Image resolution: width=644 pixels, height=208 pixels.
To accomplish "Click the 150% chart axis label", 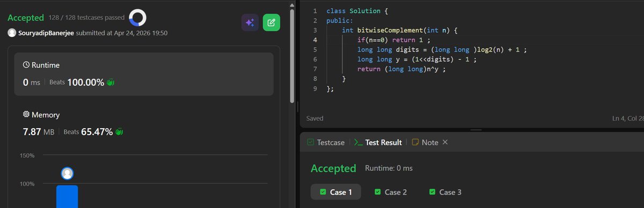I will tap(27, 155).
